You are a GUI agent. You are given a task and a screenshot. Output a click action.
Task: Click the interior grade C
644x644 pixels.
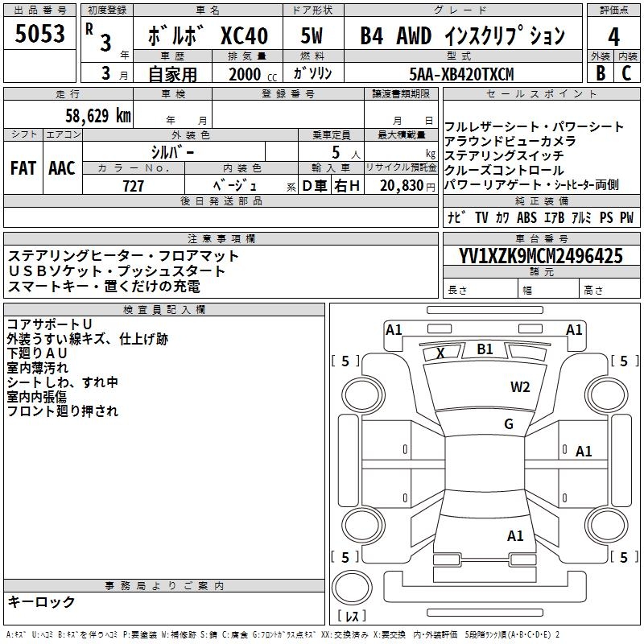click(x=627, y=73)
